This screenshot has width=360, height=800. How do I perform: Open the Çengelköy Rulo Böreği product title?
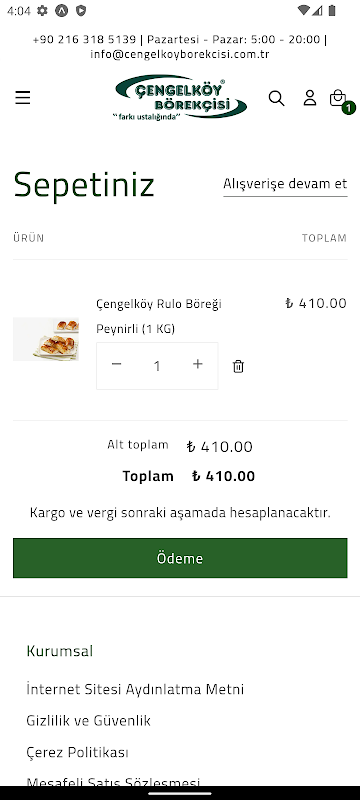(x=159, y=304)
